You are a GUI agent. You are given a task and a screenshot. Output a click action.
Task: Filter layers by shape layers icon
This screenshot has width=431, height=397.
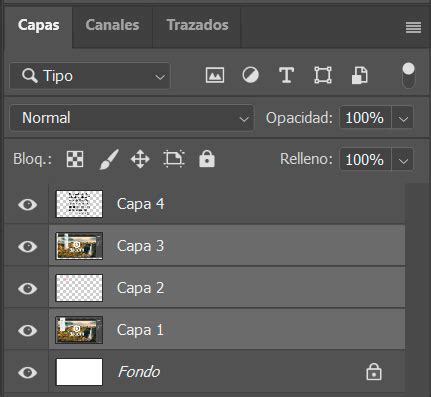[x=323, y=75]
